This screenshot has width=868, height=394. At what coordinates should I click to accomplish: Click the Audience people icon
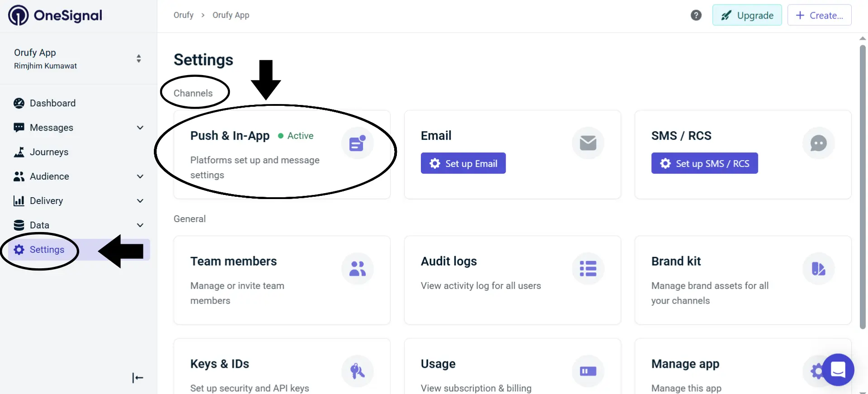19,176
